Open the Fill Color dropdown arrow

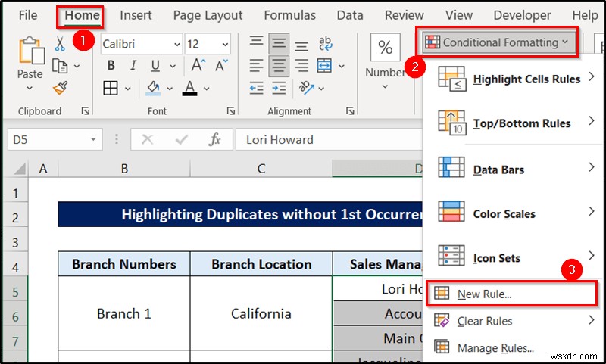coord(170,89)
